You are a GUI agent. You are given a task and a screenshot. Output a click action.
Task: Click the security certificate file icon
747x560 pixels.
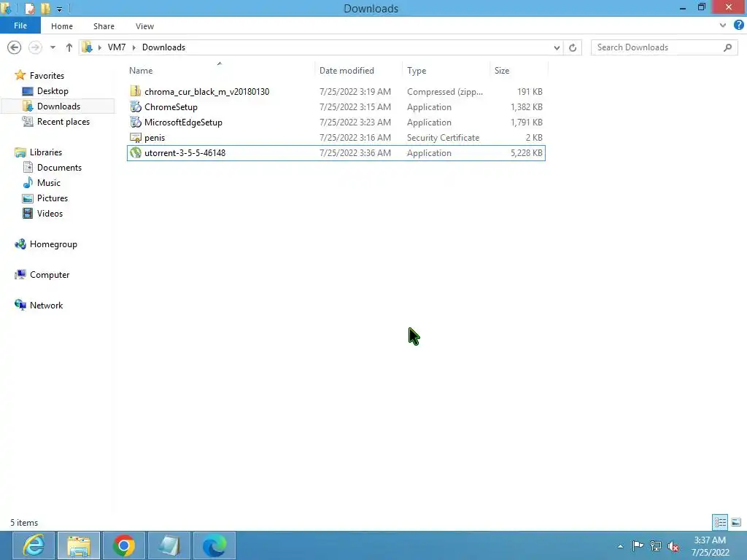pos(136,138)
